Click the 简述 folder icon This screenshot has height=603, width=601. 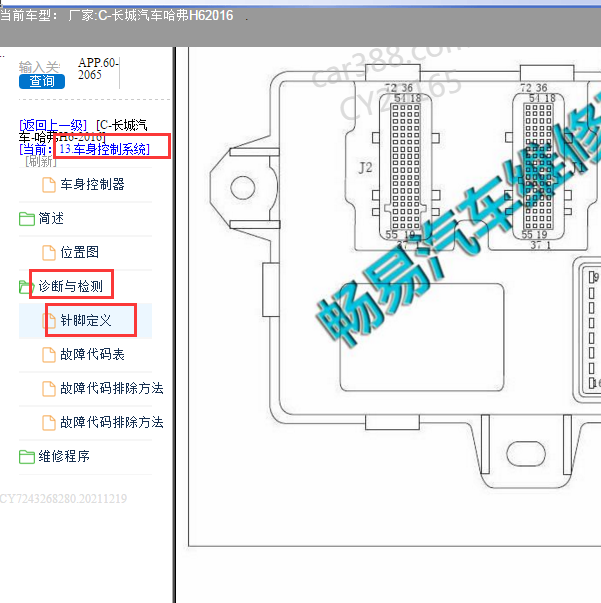27,219
